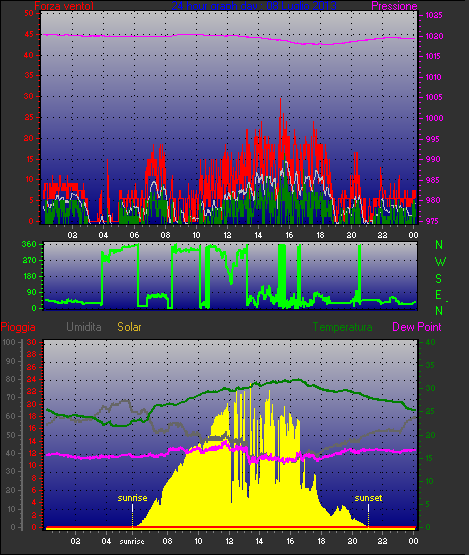Select the magenta 'Dew Point' legend label
The height and width of the screenshot is (555, 469).
pos(417,327)
